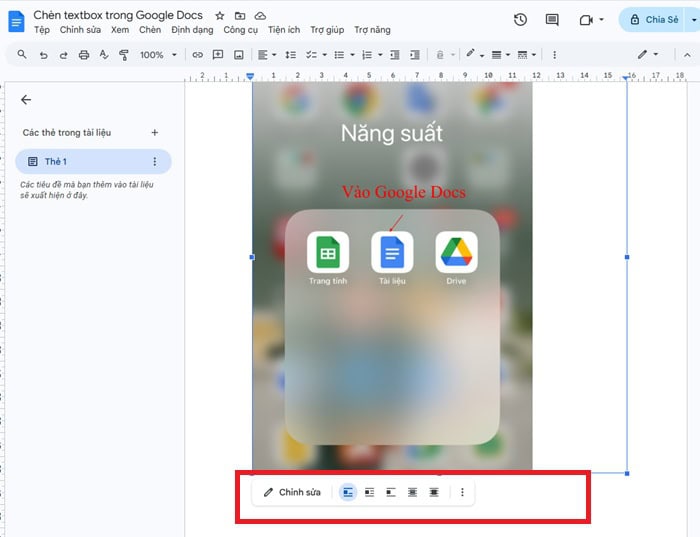Open the Trợ năng menu
700x537 pixels.
372,30
